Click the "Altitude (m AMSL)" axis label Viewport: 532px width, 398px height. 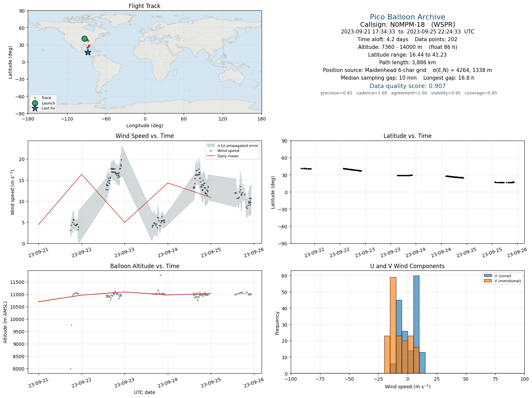pos(5,322)
